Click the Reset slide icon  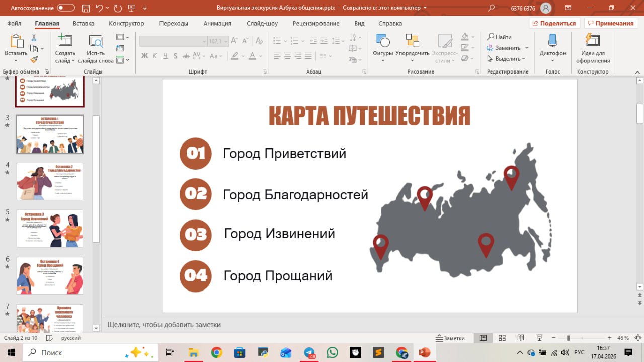[x=120, y=48]
